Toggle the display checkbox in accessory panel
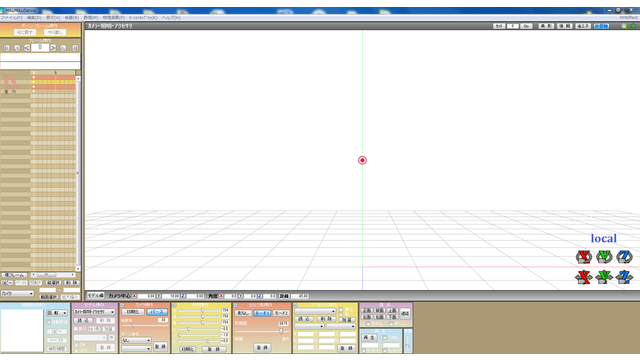640x360 pixels. (341, 310)
